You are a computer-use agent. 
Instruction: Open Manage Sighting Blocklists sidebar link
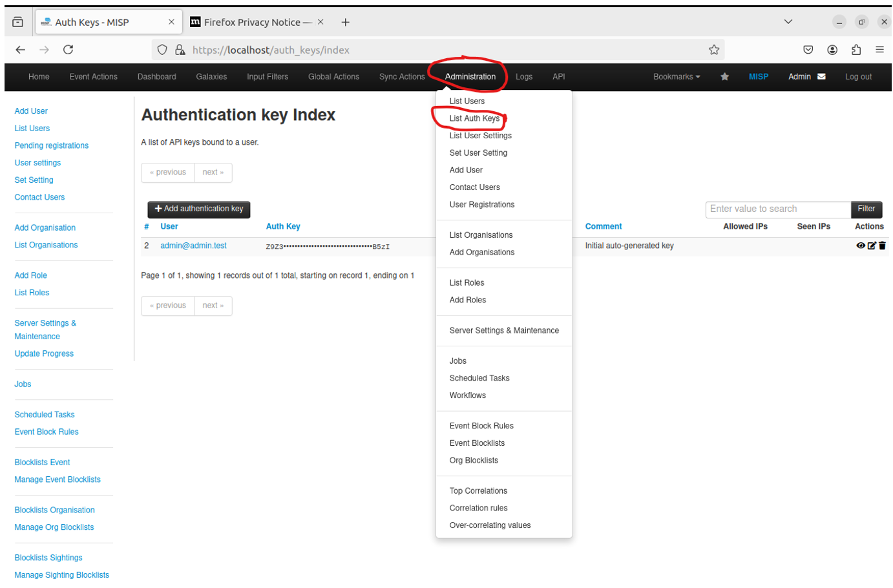click(x=62, y=575)
